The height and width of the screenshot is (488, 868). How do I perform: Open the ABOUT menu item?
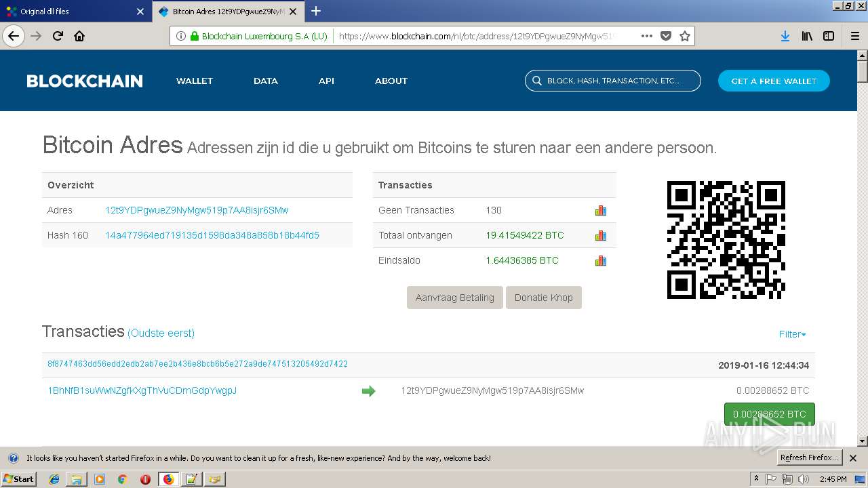point(391,81)
